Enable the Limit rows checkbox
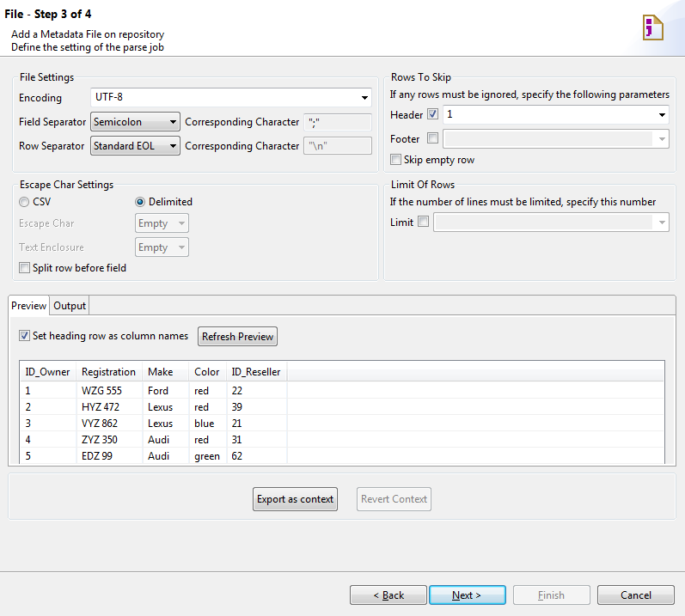 pyautogui.click(x=423, y=222)
